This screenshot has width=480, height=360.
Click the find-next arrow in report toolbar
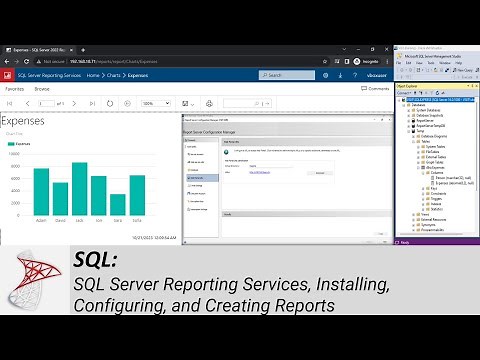(x=267, y=104)
